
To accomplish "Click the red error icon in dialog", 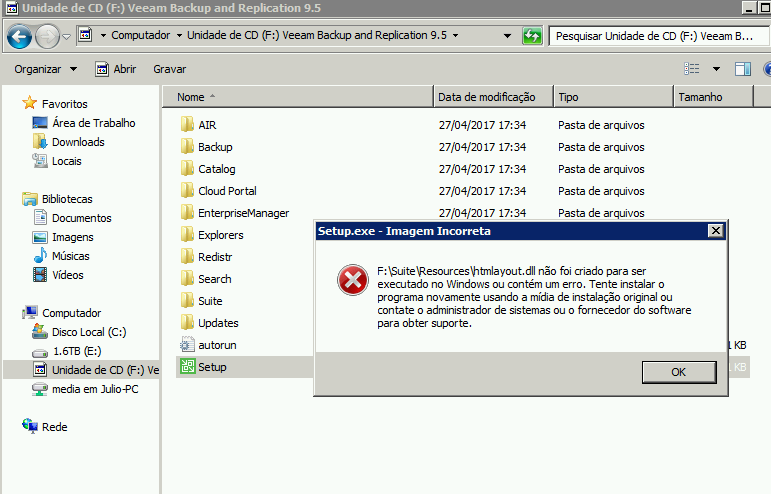I will (353, 280).
